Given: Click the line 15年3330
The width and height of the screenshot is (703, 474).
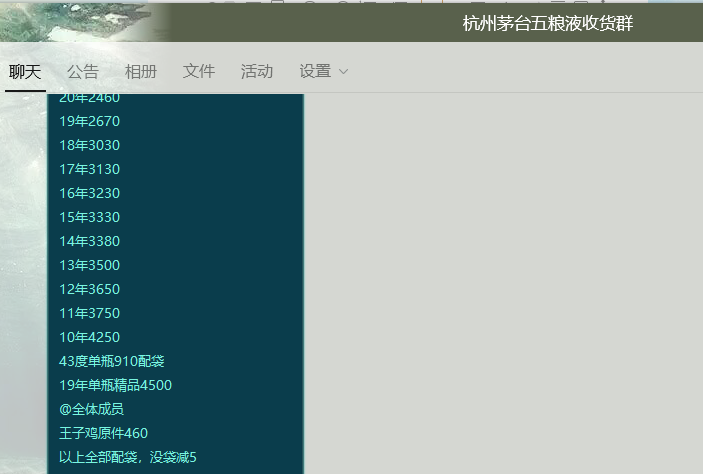Looking at the screenshot, I should [x=90, y=217].
